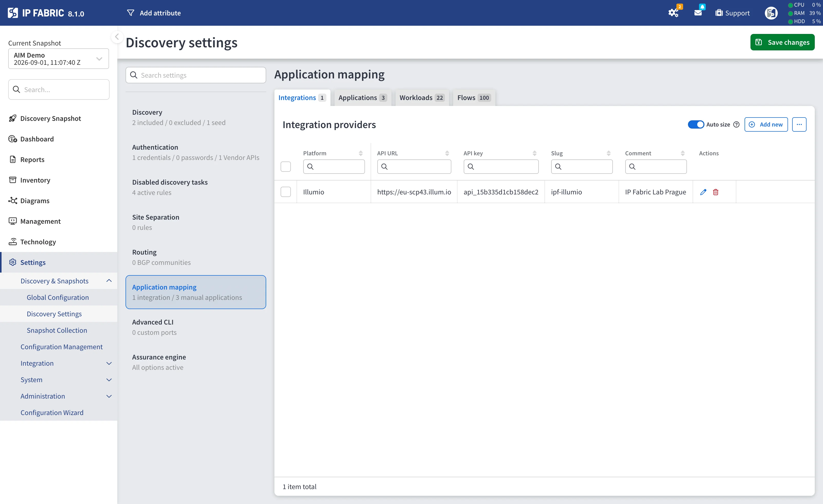Delete the Illumio integration with trash icon
The image size is (823, 504).
point(715,192)
